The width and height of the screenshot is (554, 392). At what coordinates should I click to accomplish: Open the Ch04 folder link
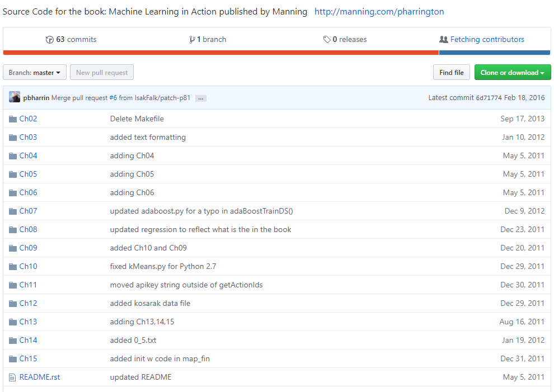click(x=29, y=155)
